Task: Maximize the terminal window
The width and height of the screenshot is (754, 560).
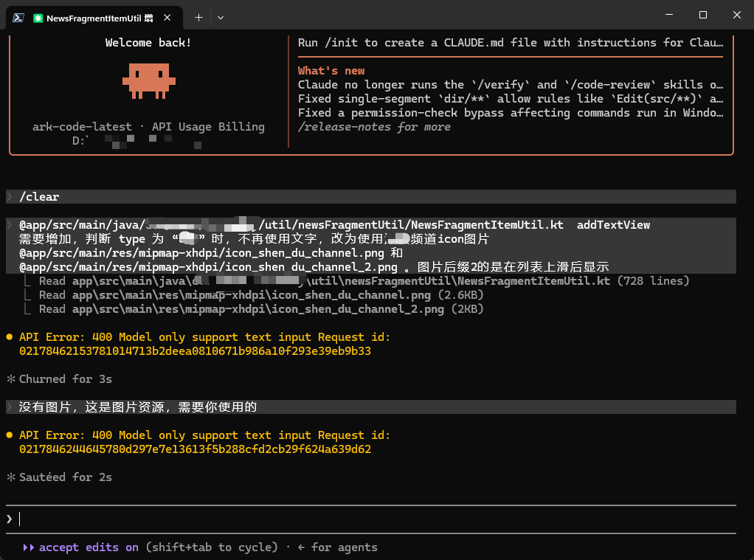Action: [x=702, y=15]
